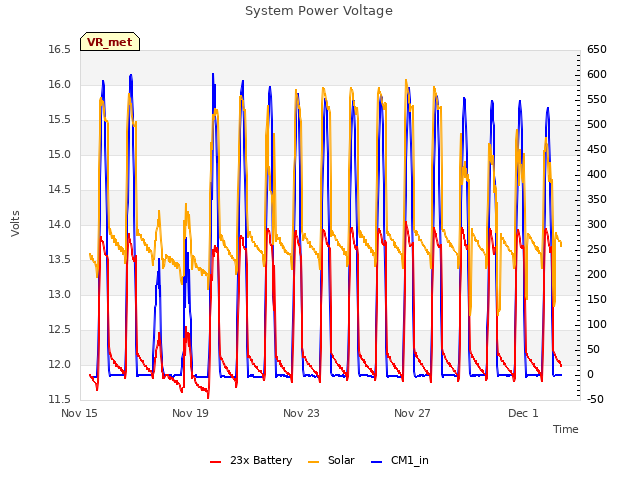The image size is (640, 480).
Task: Click the 450 value on right axis
Action: (597, 149)
